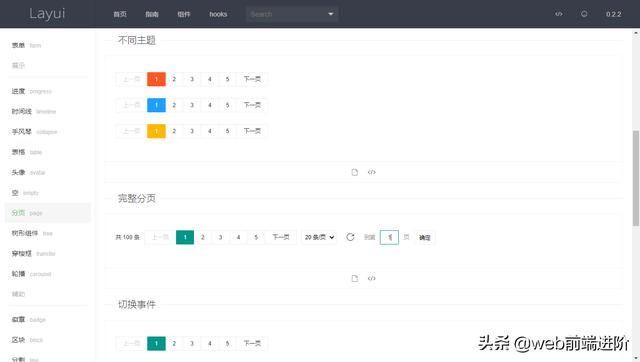Show code icon under 完整分页 section
Screen dimensions: 640x362
click(371, 278)
